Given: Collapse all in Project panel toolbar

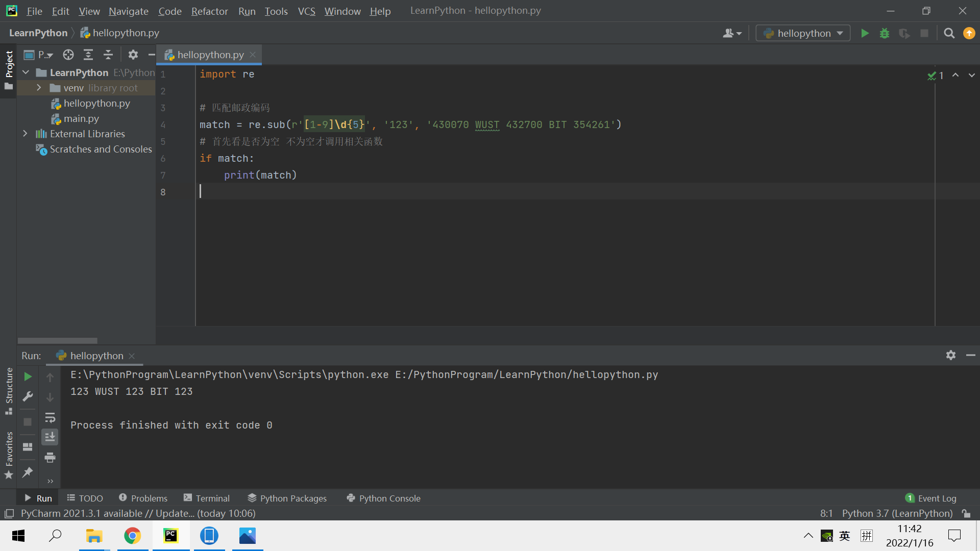Looking at the screenshot, I should 108,55.
